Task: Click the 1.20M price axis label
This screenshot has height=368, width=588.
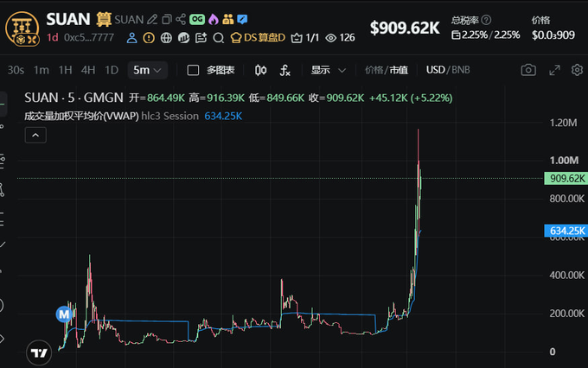Action: pyautogui.click(x=563, y=123)
